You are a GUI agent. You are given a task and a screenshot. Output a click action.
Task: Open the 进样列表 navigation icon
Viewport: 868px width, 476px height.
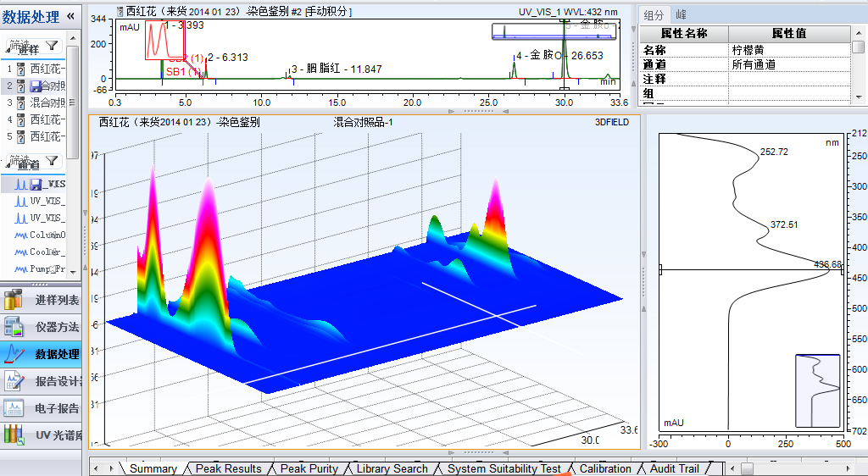pos(13,300)
